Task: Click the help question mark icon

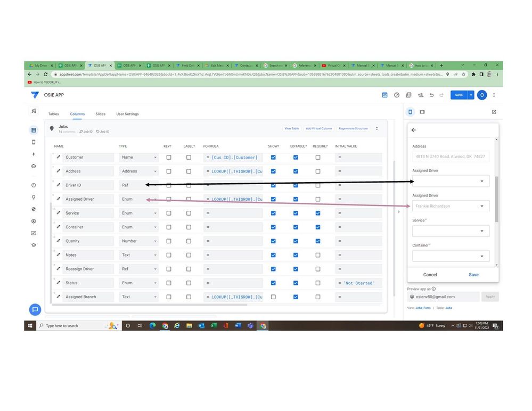Action: (x=397, y=95)
